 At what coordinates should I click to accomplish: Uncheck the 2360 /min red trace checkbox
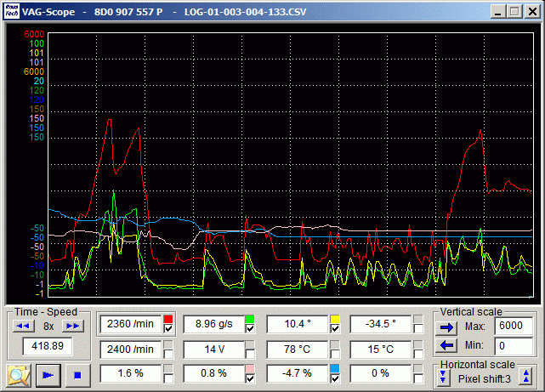click(168, 328)
